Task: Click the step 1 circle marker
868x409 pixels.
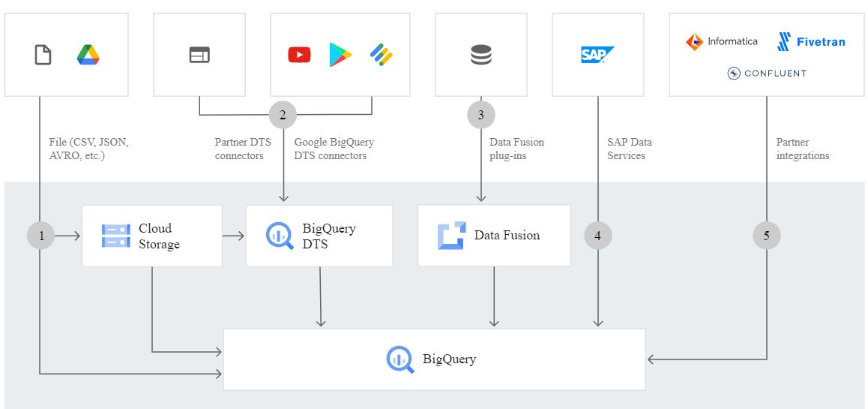Action: 41,236
